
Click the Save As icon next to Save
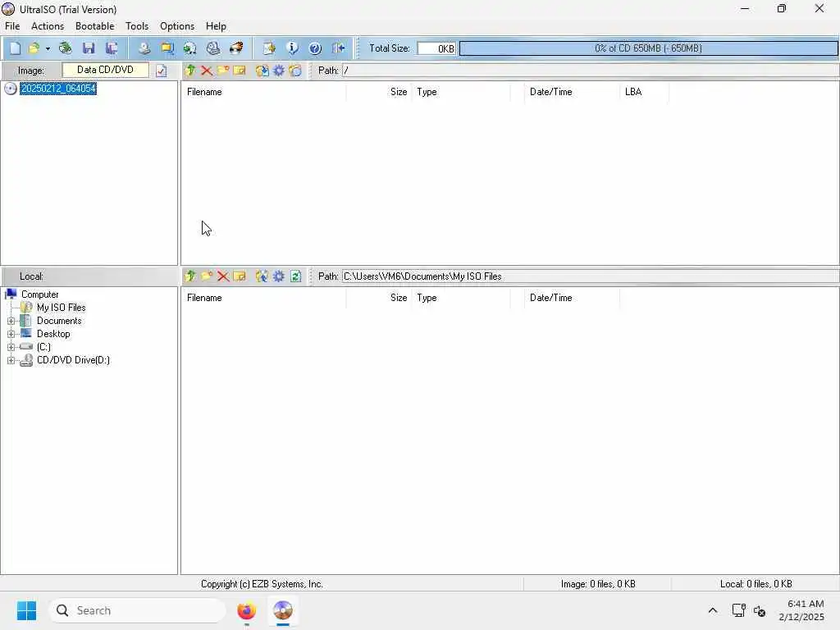pyautogui.click(x=112, y=48)
